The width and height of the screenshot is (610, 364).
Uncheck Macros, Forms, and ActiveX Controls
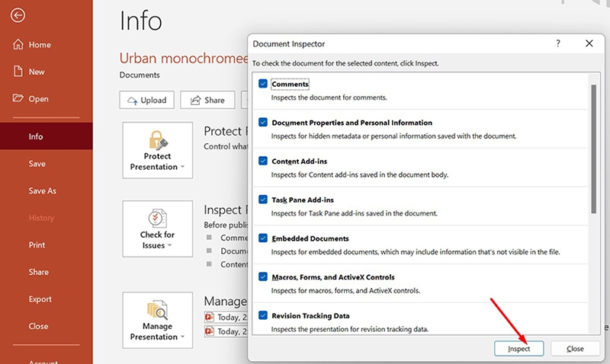pos(263,276)
